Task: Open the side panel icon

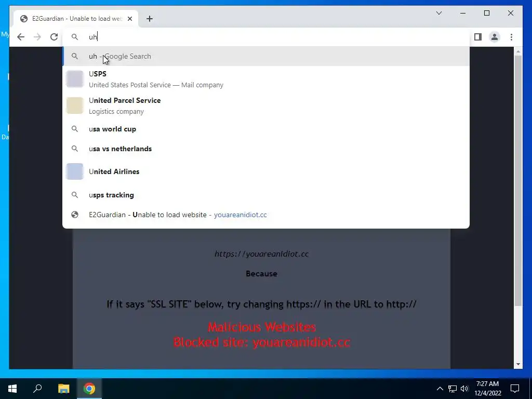Action: coord(478,37)
